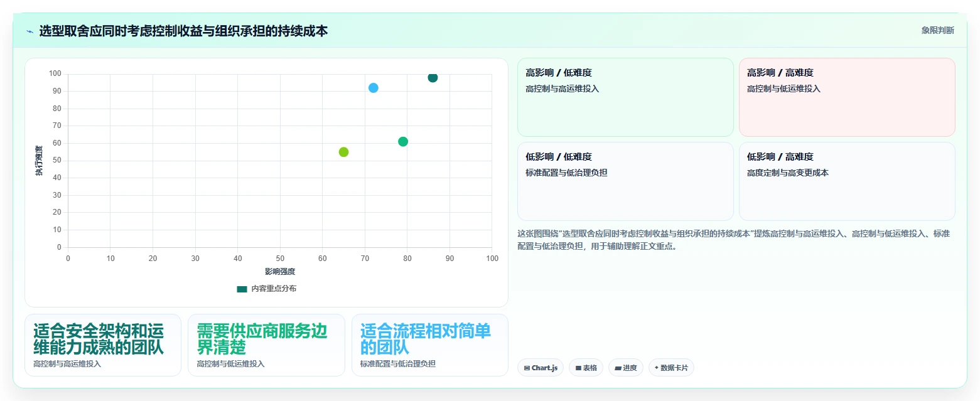Click 高度定制与高变更成本 text

(x=788, y=173)
